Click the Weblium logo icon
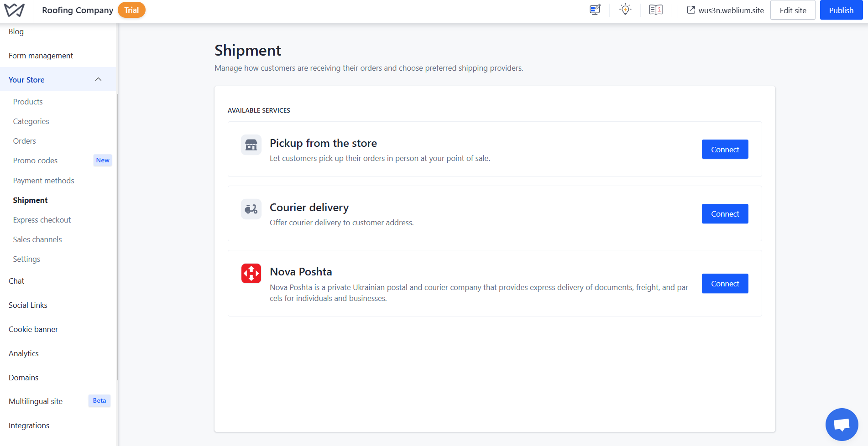The image size is (868, 446). click(14, 10)
